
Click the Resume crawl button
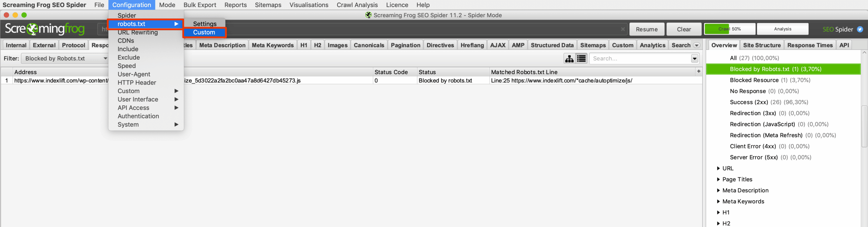pos(647,29)
